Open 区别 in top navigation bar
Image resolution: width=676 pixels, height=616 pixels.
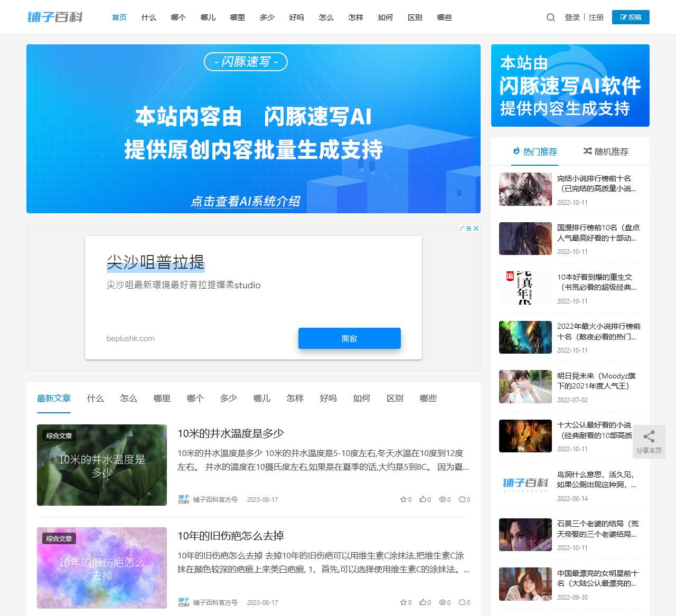(415, 17)
